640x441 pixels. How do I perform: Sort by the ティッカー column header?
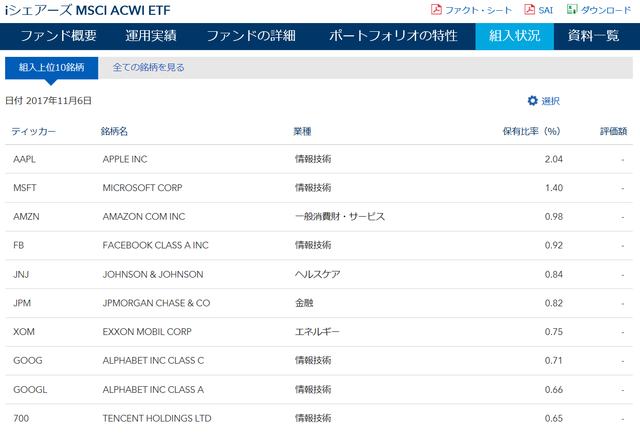click(x=33, y=131)
